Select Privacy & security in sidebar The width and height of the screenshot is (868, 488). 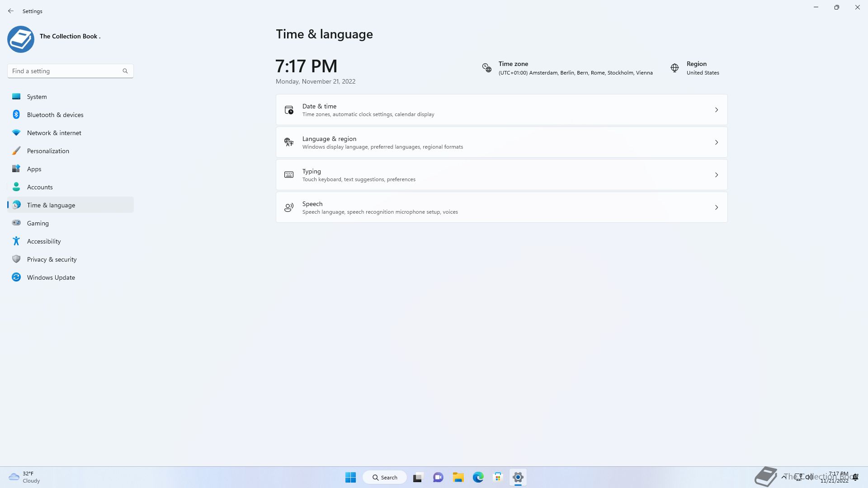pyautogui.click(x=71, y=259)
